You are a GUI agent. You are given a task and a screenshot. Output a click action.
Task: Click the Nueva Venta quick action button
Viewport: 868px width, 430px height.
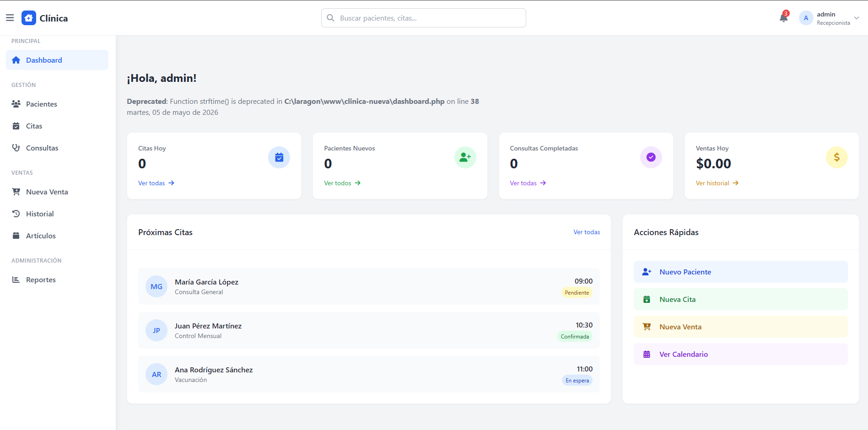[740, 327]
